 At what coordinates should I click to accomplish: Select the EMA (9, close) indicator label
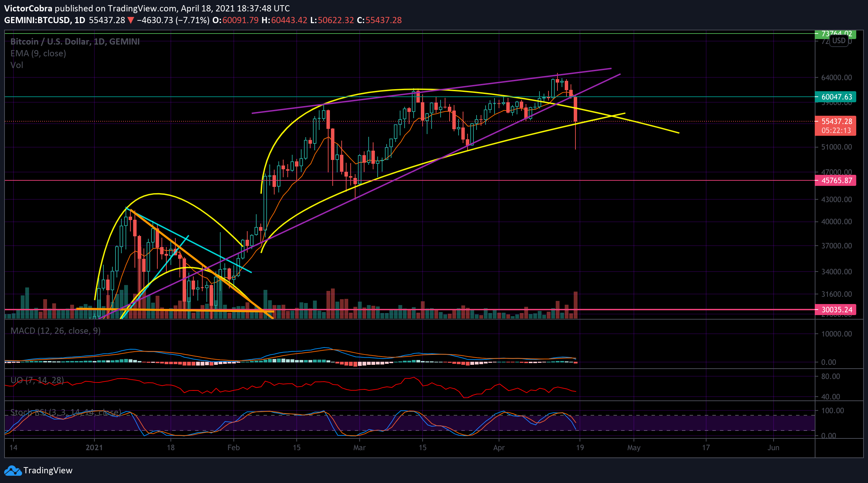[38, 53]
